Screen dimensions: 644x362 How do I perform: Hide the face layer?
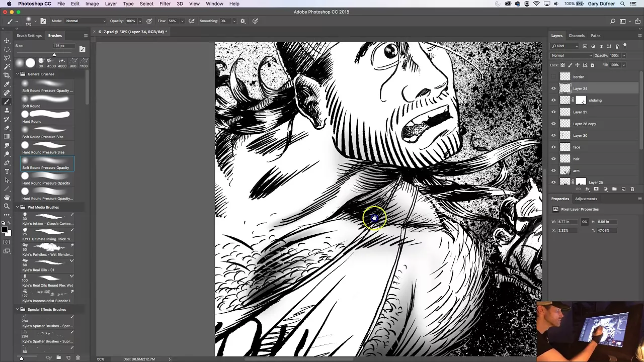554,147
